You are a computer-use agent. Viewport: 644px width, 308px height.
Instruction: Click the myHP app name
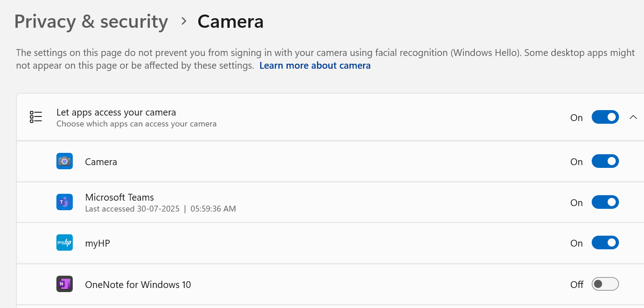point(97,243)
